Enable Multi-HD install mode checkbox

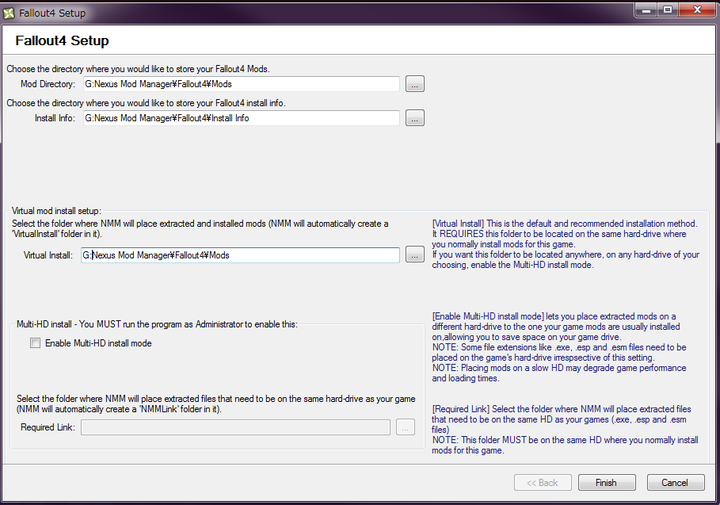[x=35, y=343]
